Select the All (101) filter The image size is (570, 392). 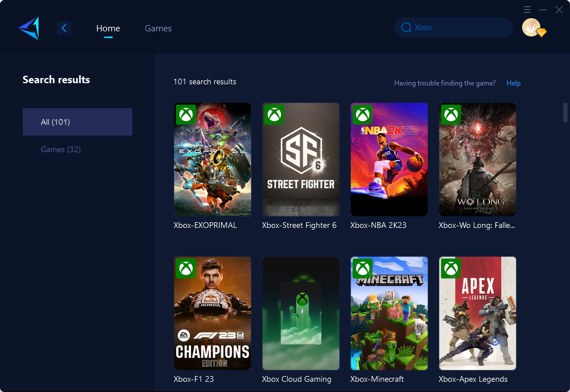coord(78,122)
